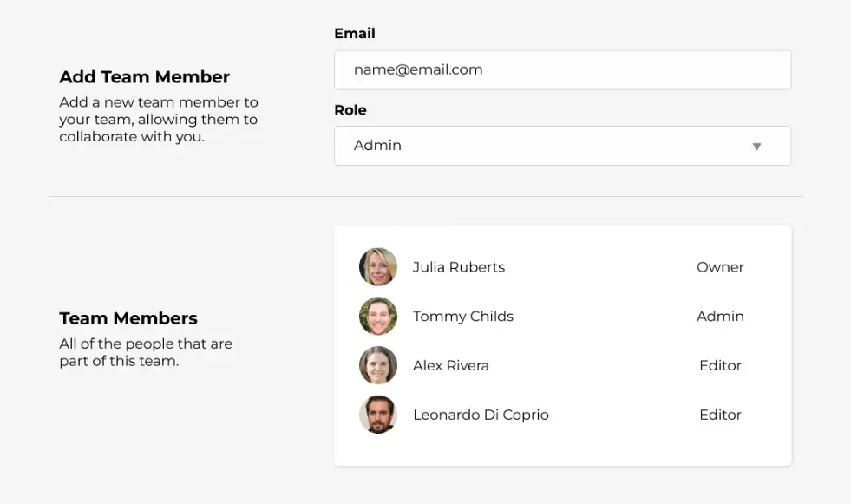Click the Admin role for Tommy Childs
Image resolution: width=851 pixels, height=504 pixels.
(x=720, y=317)
